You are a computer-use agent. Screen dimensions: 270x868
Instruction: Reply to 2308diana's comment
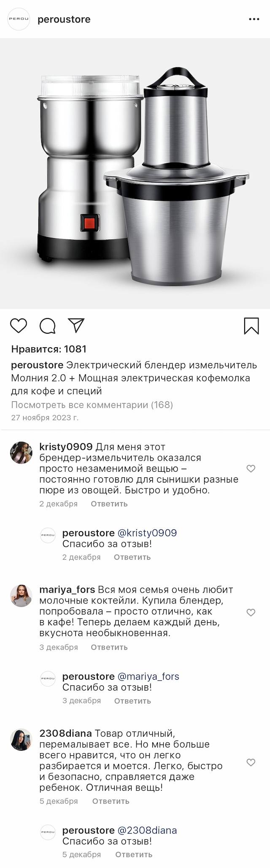[x=111, y=801]
